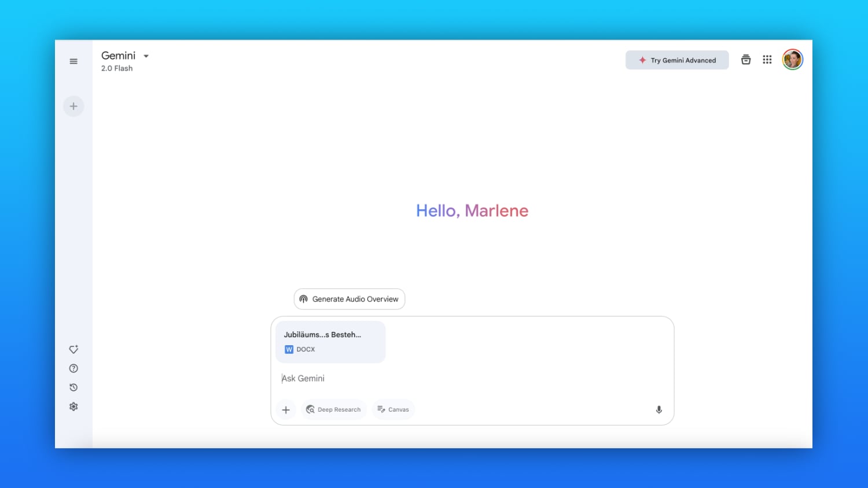Open Help from the sidebar
Image resolution: width=868 pixels, height=488 pixels.
[73, 368]
